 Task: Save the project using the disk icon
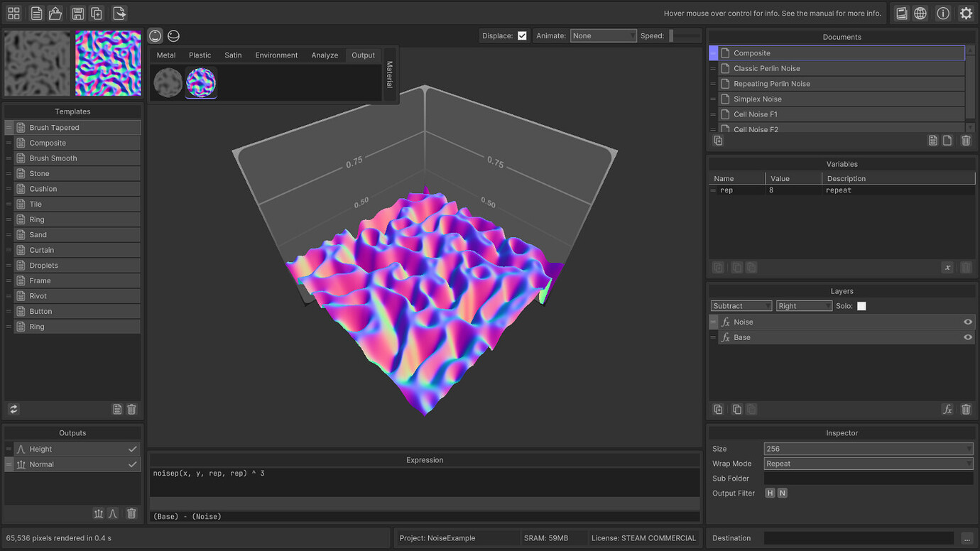click(x=77, y=12)
